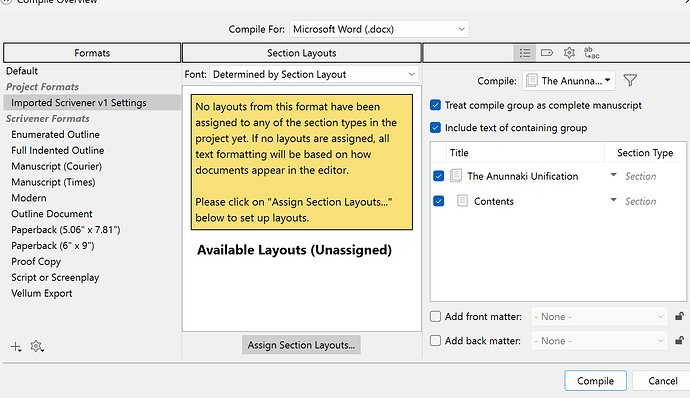Enable the Add front matter checkbox
690x398 pixels.
[x=435, y=317]
